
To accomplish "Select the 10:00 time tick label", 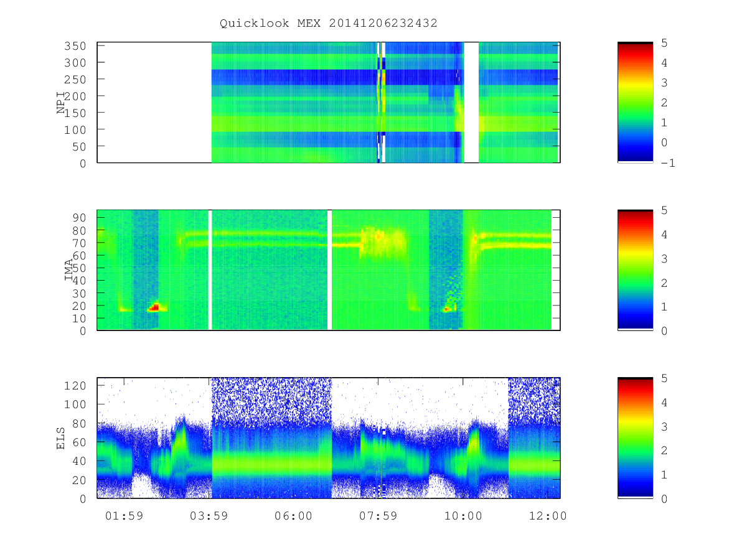I will 464,516.
